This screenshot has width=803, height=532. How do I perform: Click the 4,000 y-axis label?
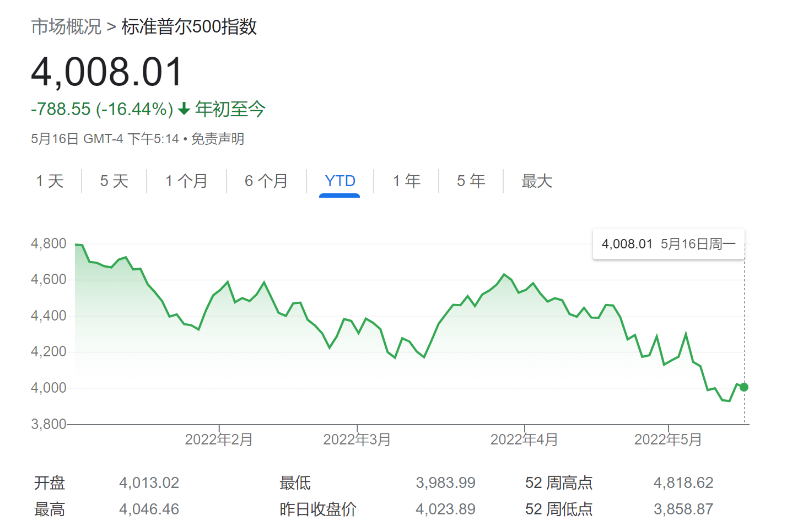[x=48, y=388]
